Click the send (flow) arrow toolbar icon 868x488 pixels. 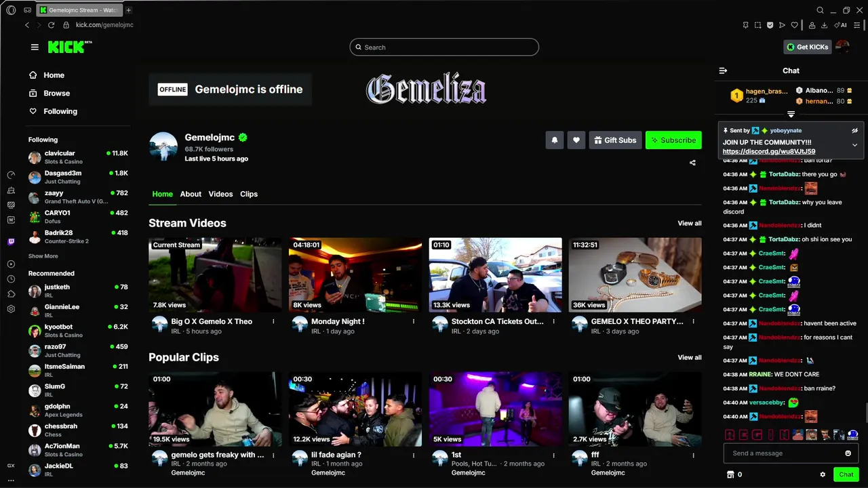click(x=782, y=25)
